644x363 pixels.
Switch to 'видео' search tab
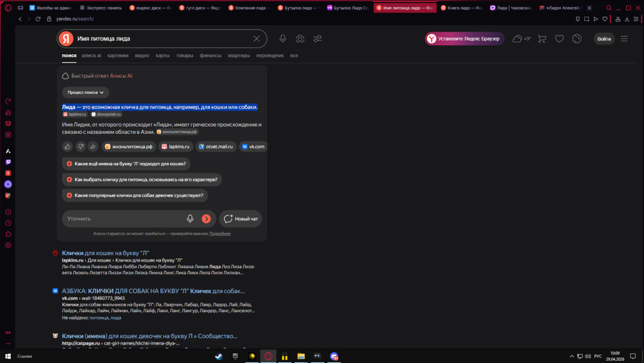(142, 56)
